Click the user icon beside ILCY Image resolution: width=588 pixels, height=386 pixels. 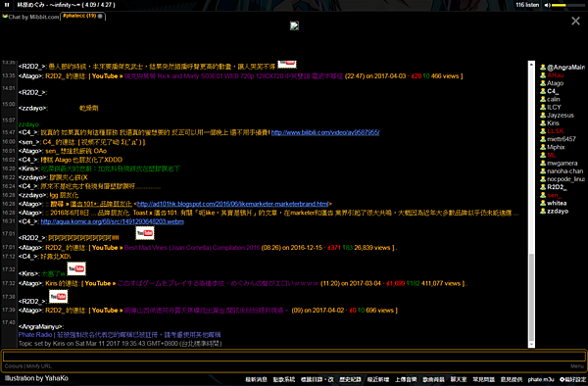(x=543, y=107)
